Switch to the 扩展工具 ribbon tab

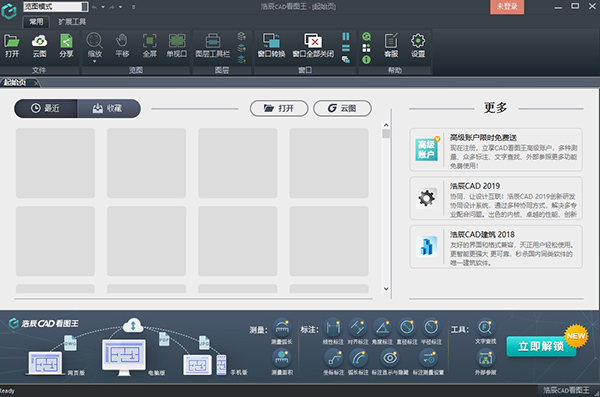(72, 22)
